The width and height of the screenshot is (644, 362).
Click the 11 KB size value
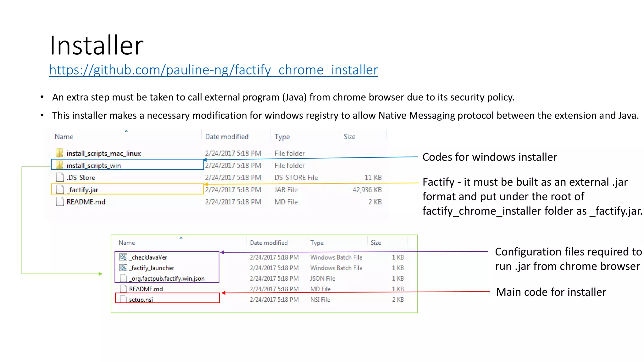[x=373, y=178]
